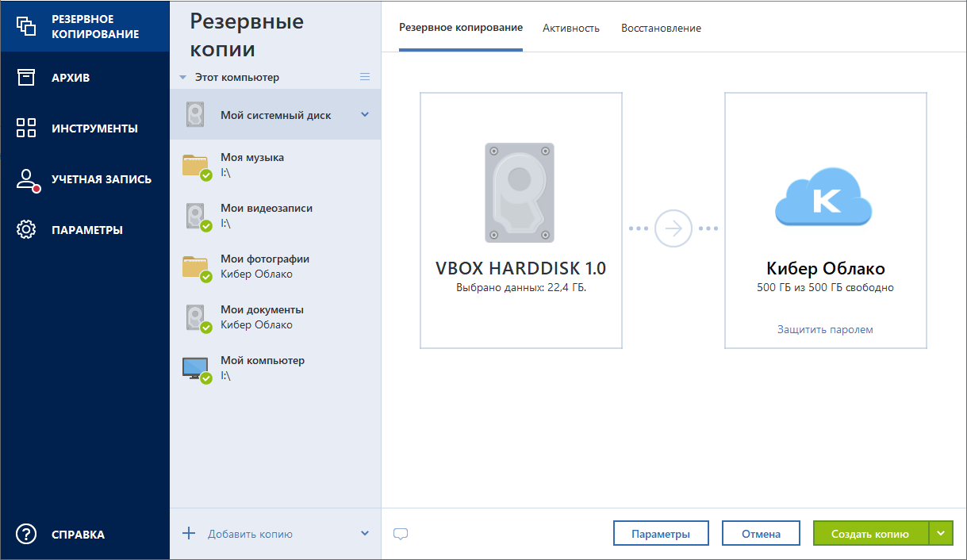Click the Защитить паролем link
Image resolution: width=967 pixels, height=560 pixels.
825,329
